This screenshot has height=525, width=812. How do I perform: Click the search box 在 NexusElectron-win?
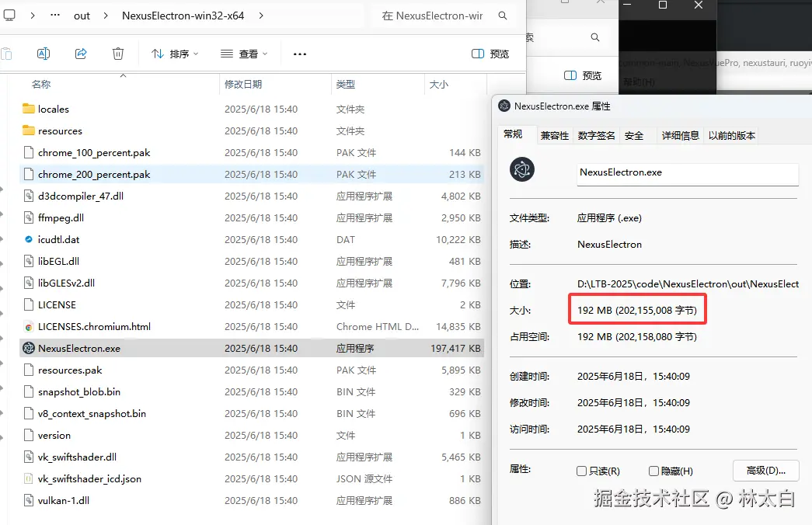click(x=432, y=16)
